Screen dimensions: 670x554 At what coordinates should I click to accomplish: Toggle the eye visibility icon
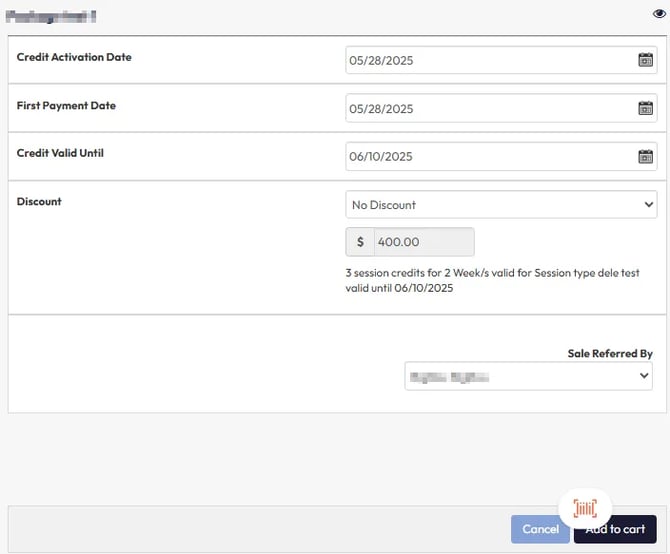658,14
